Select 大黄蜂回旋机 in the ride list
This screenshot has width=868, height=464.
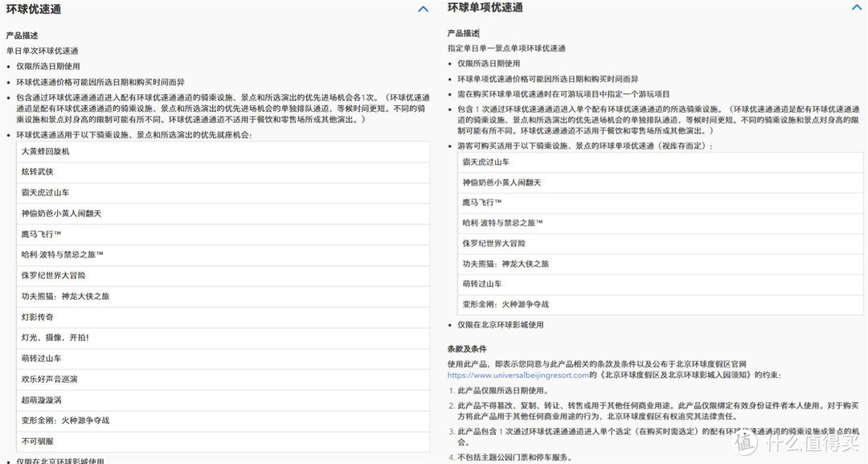46,151
